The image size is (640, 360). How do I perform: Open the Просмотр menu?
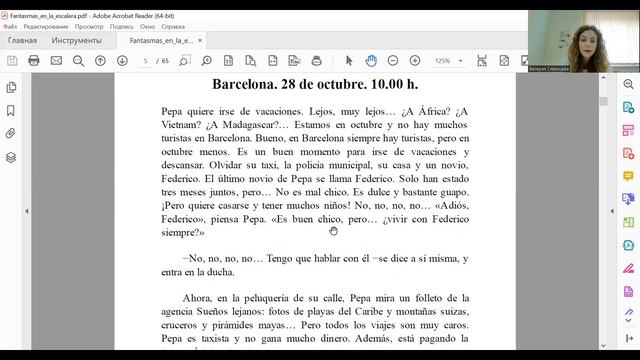[x=89, y=27]
